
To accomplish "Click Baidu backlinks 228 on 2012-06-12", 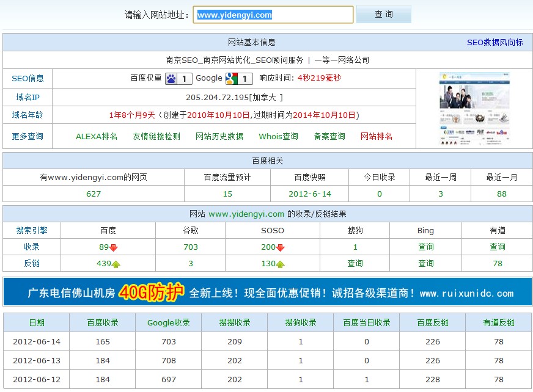I will point(433,380).
